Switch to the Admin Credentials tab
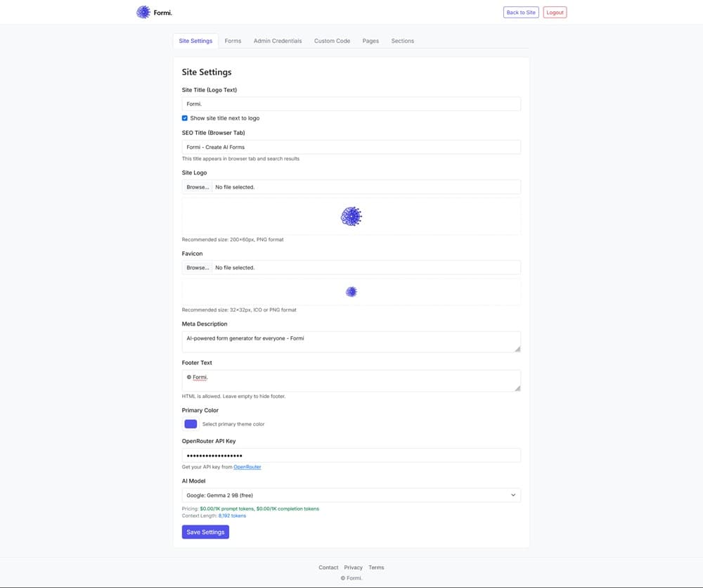Image resolution: width=703 pixels, height=588 pixels. click(277, 41)
